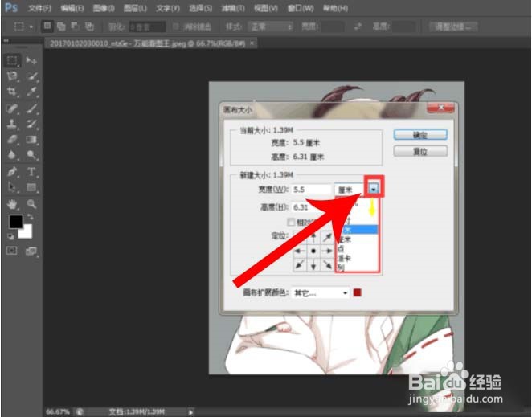The image size is (532, 417).
Task: Set anchor to right-middle arrow
Action: tap(327, 251)
